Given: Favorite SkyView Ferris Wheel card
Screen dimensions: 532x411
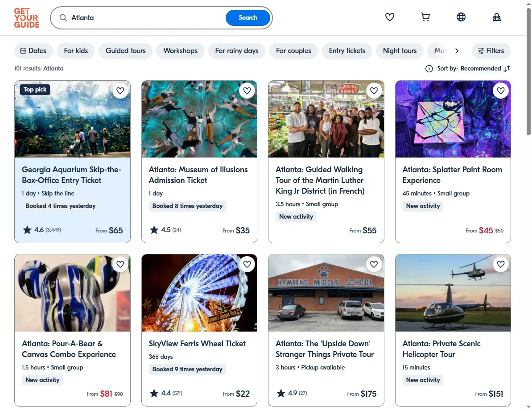Looking at the screenshot, I should tap(247, 264).
